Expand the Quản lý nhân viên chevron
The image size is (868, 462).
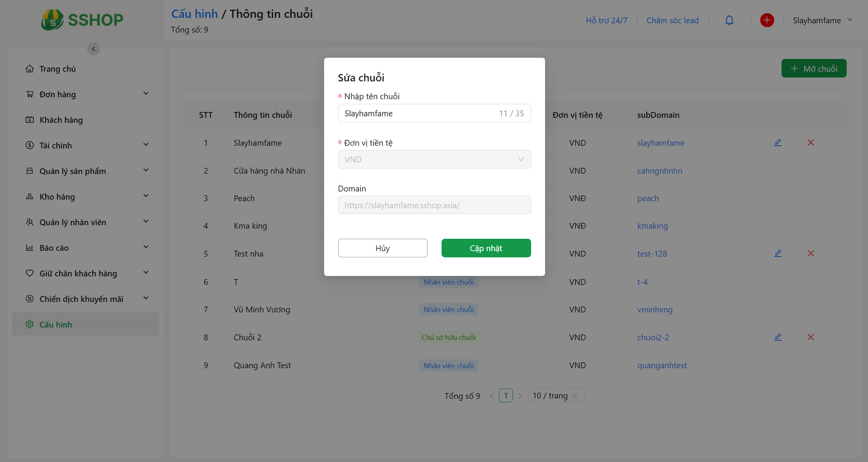coord(146,222)
